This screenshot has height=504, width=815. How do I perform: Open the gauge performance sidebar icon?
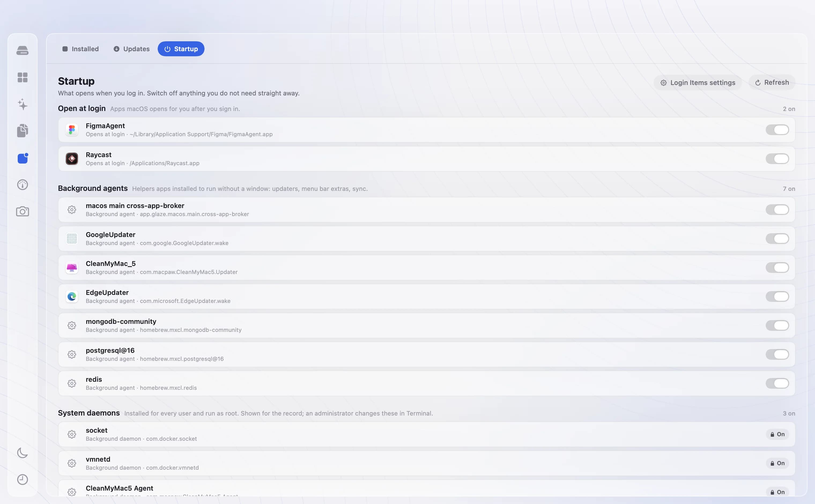point(22,185)
